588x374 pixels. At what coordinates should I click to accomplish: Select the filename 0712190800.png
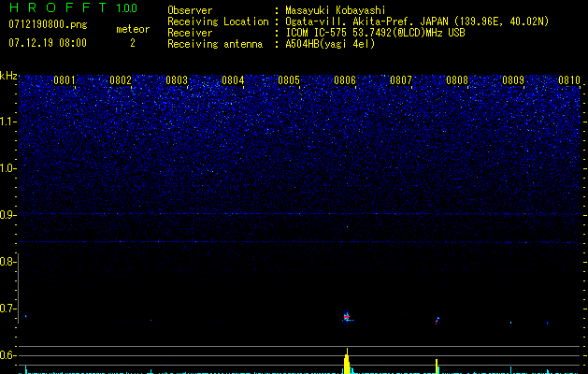[x=48, y=25]
